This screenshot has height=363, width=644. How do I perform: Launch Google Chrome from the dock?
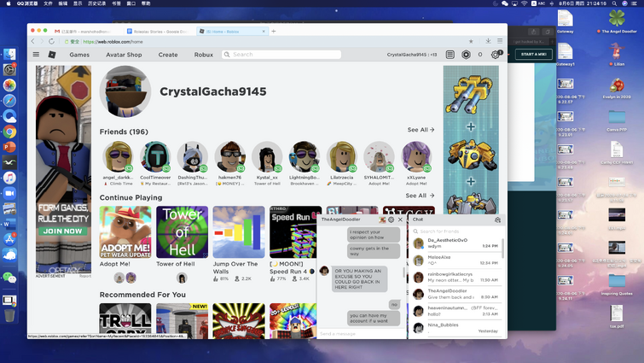9,132
